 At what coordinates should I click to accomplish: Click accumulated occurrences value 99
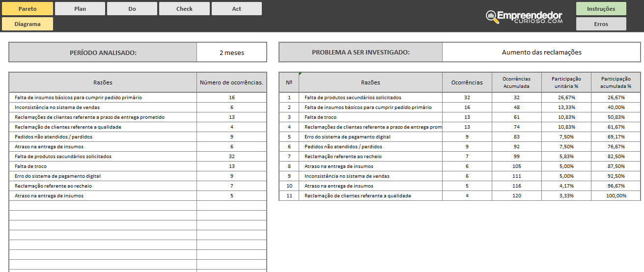click(517, 156)
